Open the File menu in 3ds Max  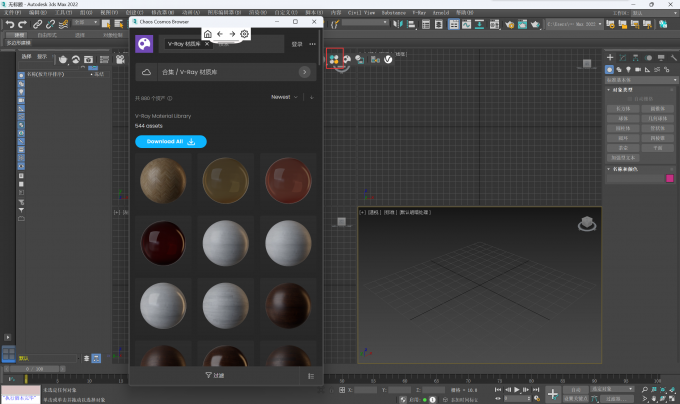(12, 13)
